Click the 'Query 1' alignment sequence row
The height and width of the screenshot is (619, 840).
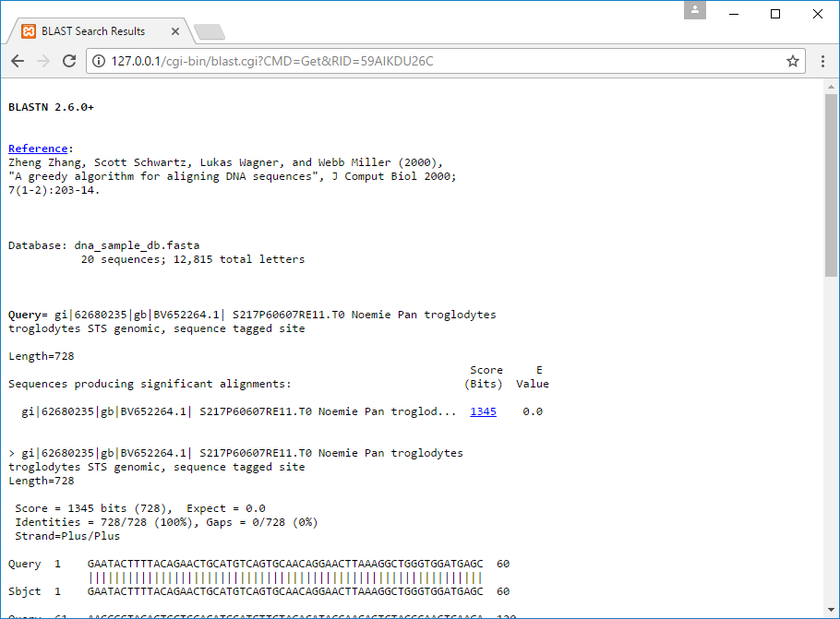258,564
